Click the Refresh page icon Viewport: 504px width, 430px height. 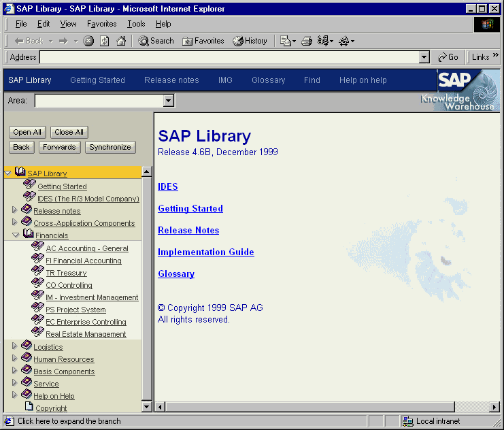tap(105, 41)
